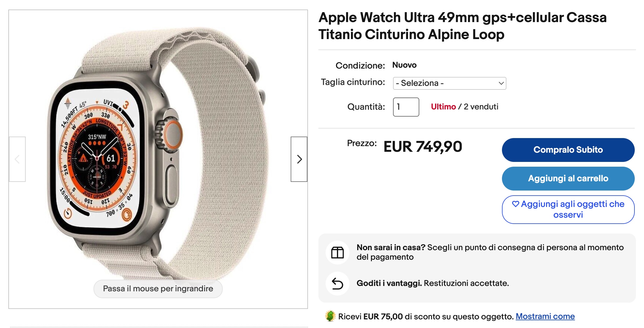The image size is (644, 328).
Task: Click Non sarai in casa pickup notice
Action: click(490, 252)
